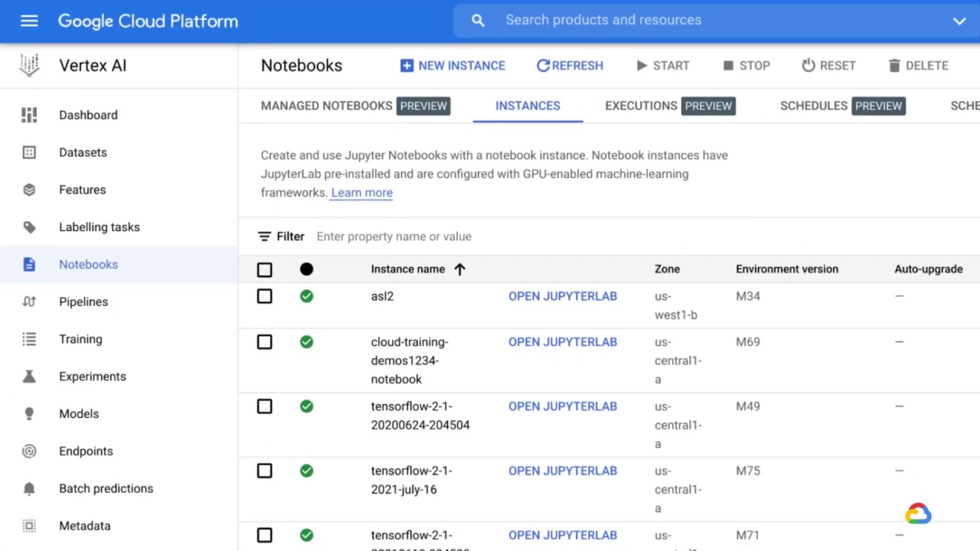Viewport: 980px width, 551px height.
Task: Click the Pipelines sidebar icon
Action: (x=29, y=302)
